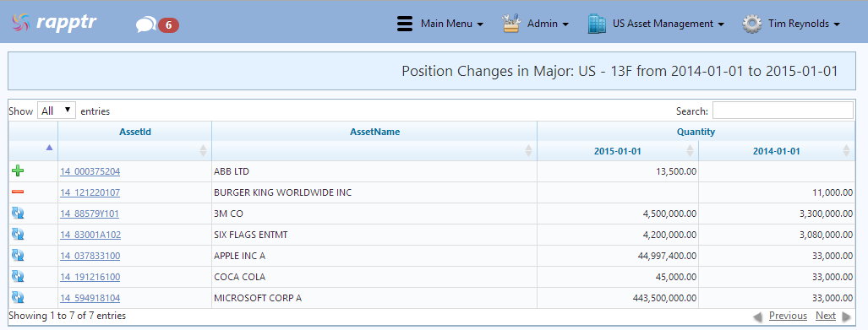868x330 pixels.
Task: Open asset link 14_000375204
Action: click(x=90, y=171)
